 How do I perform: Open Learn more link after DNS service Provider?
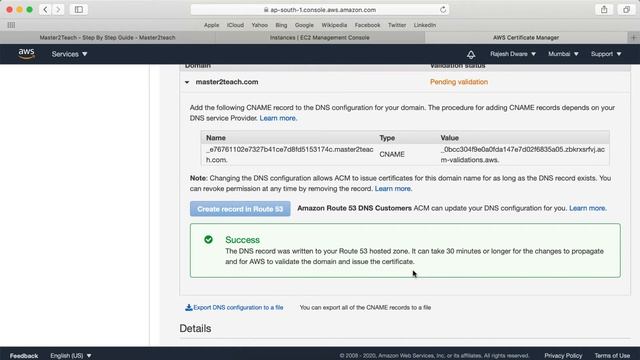click(278, 118)
